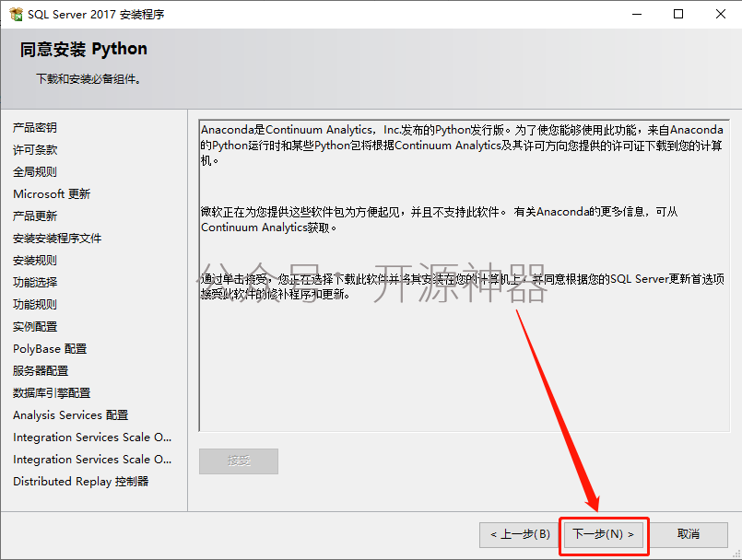Click the 下载和安装必备组件 subtitle

click(88, 79)
